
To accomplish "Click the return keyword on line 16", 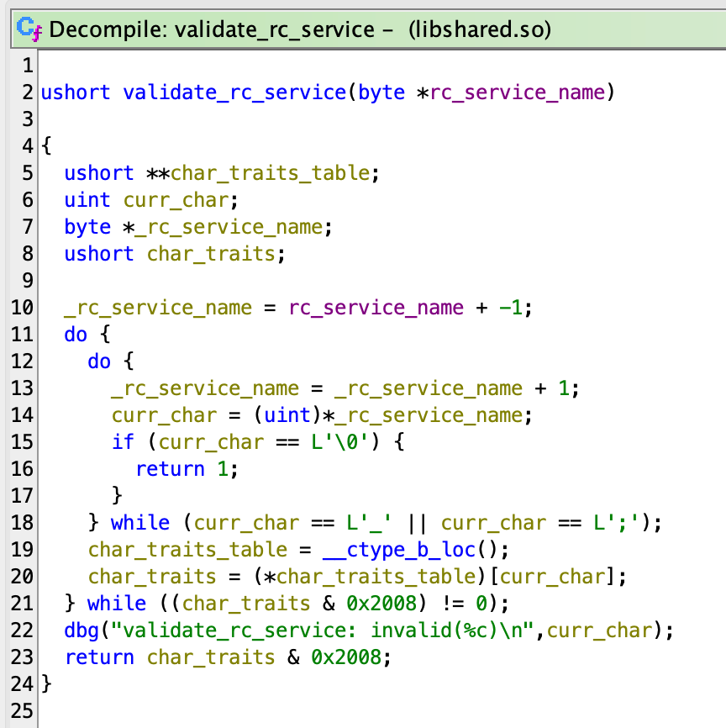I will [x=170, y=469].
